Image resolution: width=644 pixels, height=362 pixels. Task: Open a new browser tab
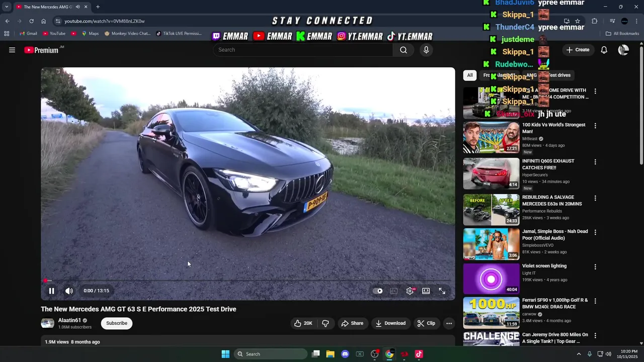pos(98,7)
